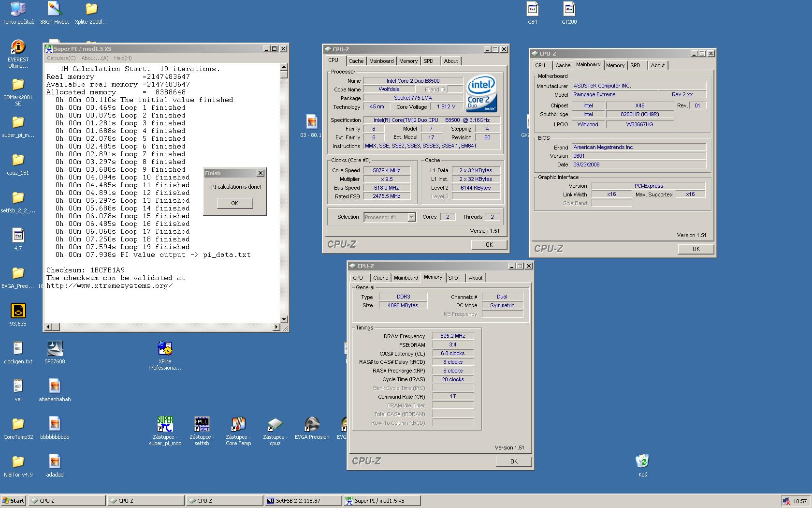Click Super PI horizontal scrollbar left arrow
Image resolution: width=812 pixels, height=508 pixels.
[48, 327]
